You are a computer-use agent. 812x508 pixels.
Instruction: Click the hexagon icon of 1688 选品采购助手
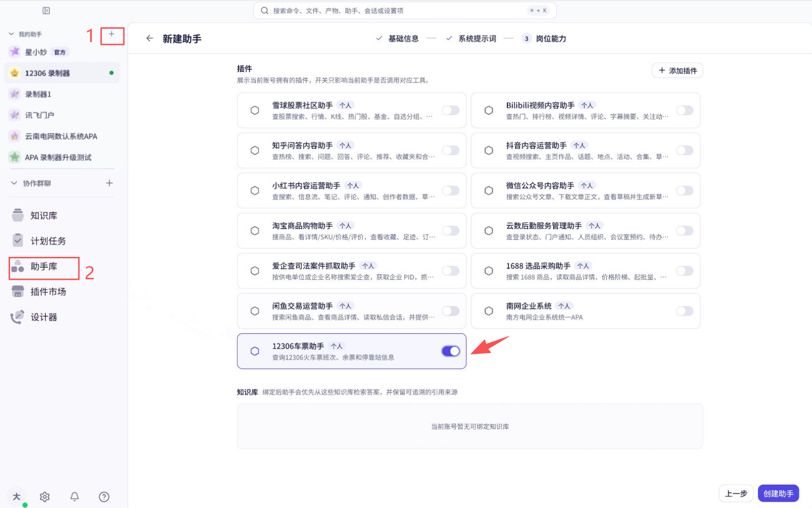[x=489, y=271]
